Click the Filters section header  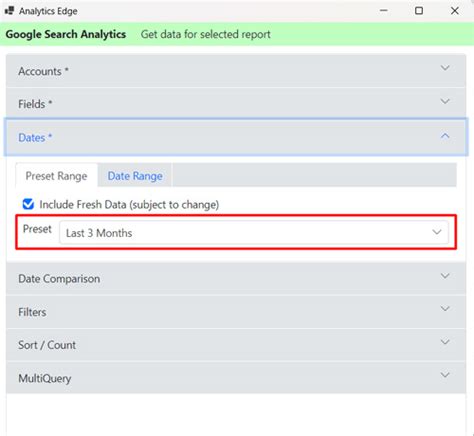(x=236, y=312)
